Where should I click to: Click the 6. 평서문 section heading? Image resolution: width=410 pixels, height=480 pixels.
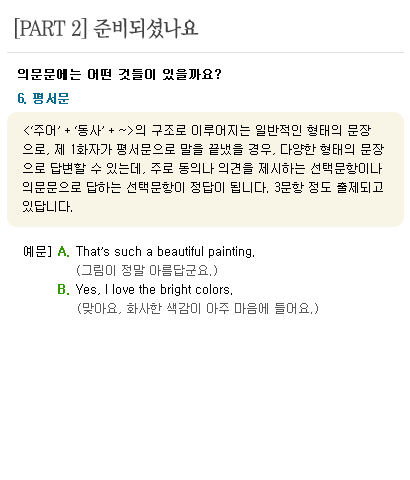43,98
